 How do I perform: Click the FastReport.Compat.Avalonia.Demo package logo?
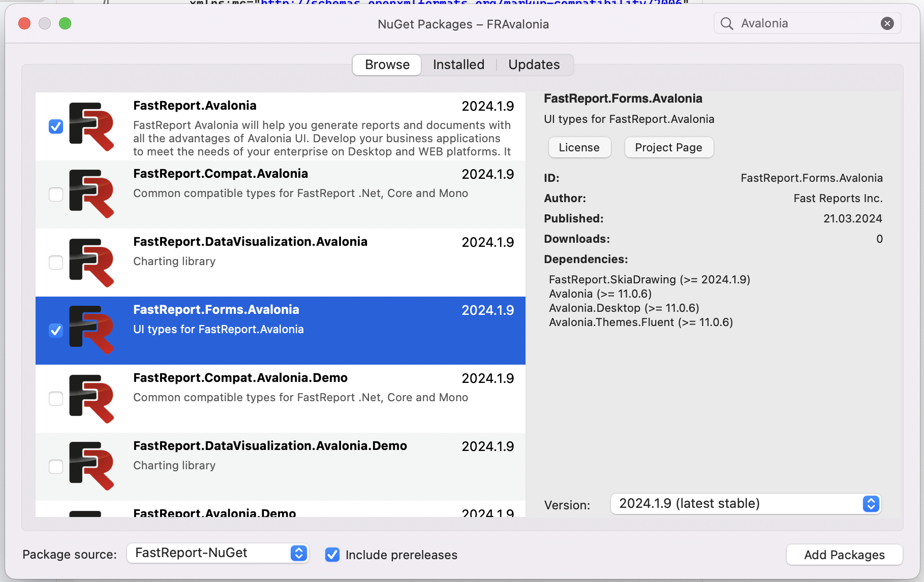[91, 399]
